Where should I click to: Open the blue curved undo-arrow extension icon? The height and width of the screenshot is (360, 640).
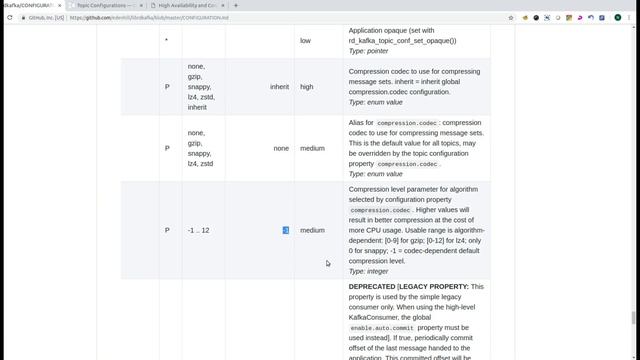[591, 18]
